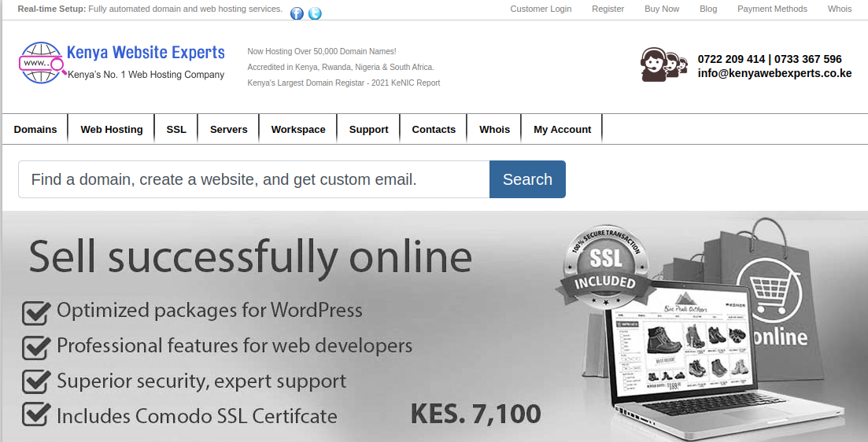Open the Facebook page icon
This screenshot has height=442, width=868.
click(297, 13)
